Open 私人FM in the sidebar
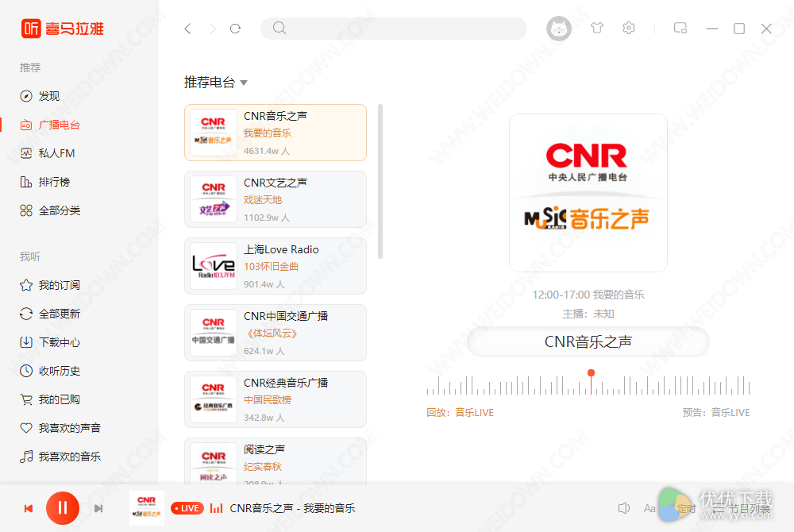This screenshot has height=532, width=794. pyautogui.click(x=47, y=153)
